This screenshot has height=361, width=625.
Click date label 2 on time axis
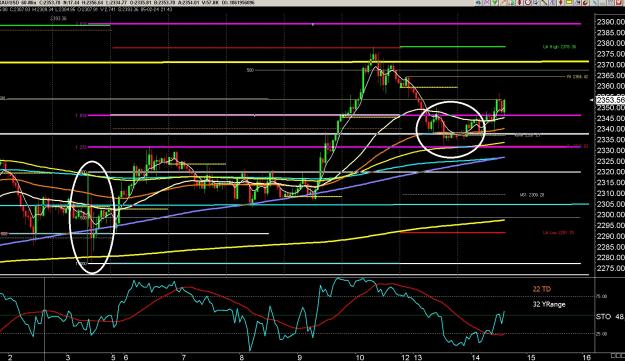(10, 357)
